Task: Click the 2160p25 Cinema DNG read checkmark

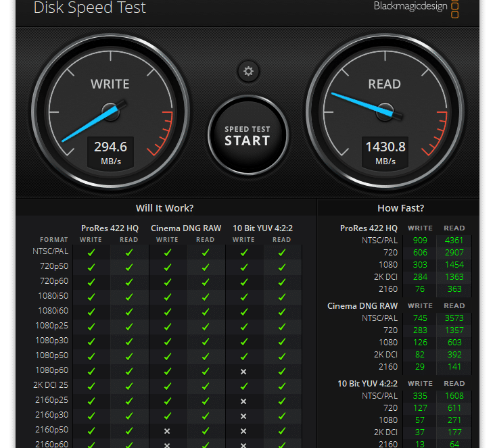Action: pos(206,401)
